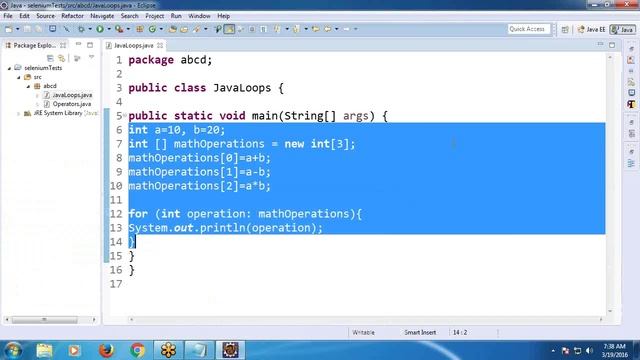Click the Quick Access search field

point(529,29)
